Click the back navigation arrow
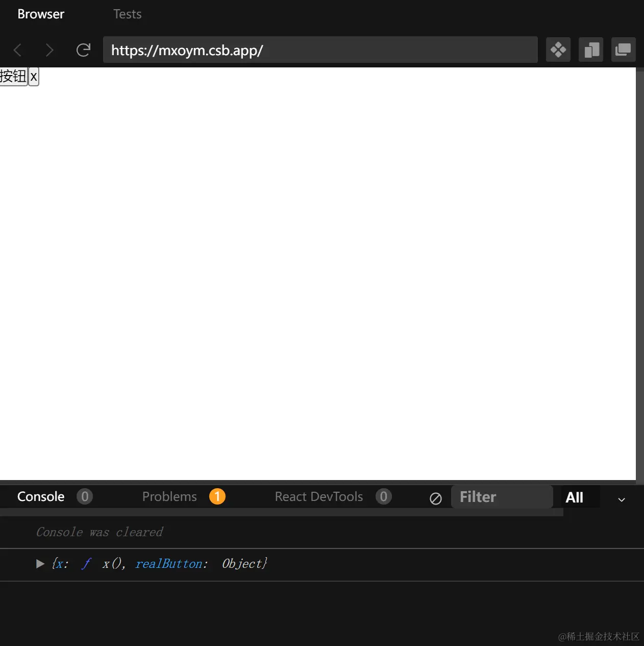 (17, 50)
